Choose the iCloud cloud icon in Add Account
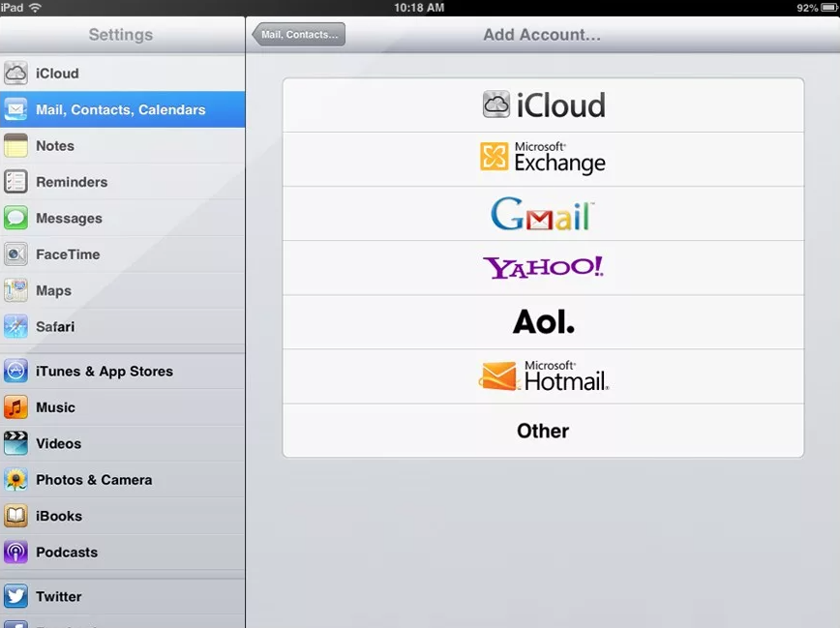This screenshot has width=840, height=628. (x=496, y=104)
